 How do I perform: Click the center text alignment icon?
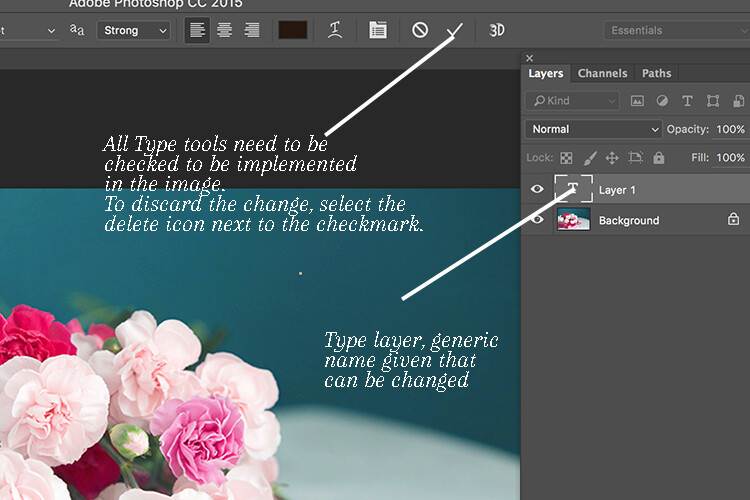point(224,30)
